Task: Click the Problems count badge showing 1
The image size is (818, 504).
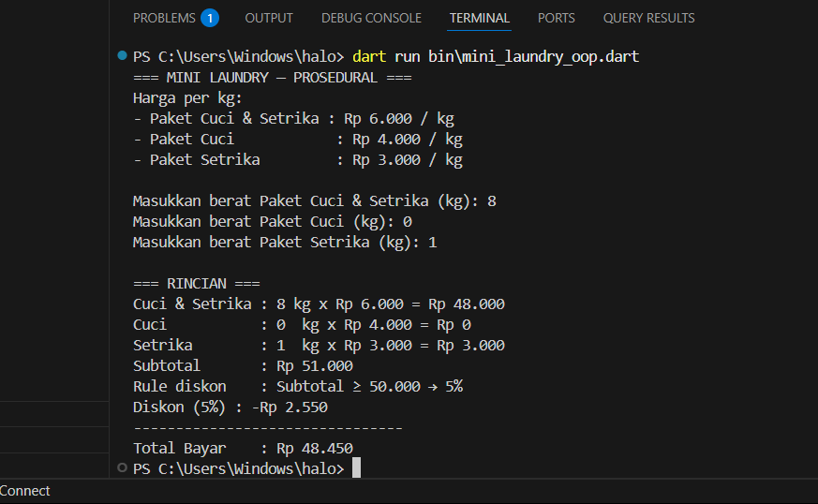Action: click(210, 18)
